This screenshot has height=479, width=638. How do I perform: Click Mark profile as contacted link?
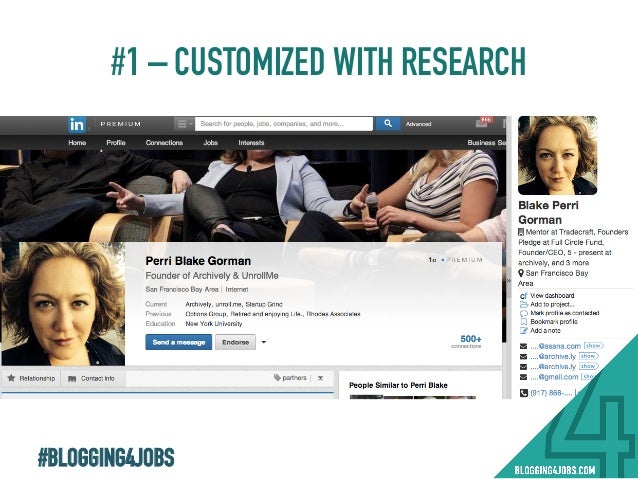(x=565, y=313)
